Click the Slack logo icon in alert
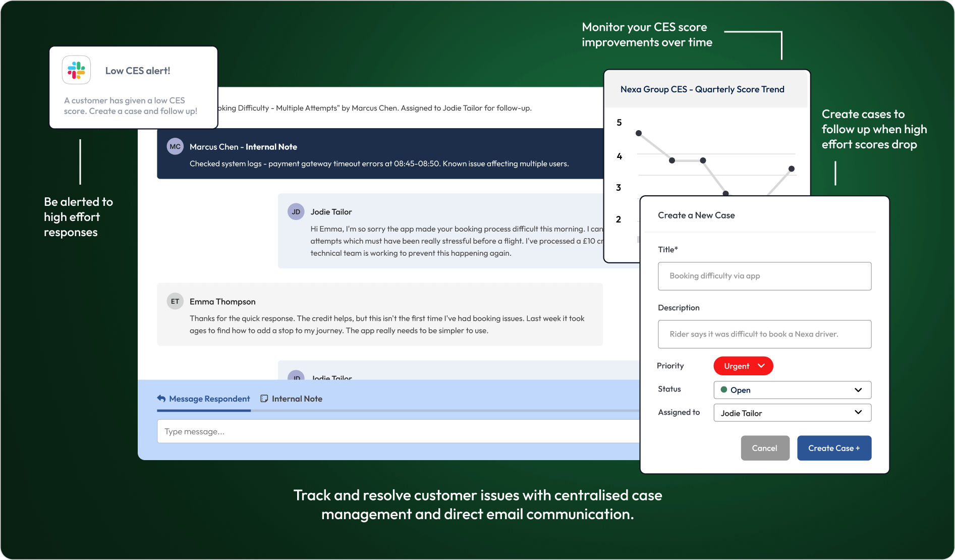955x560 pixels. coord(76,70)
